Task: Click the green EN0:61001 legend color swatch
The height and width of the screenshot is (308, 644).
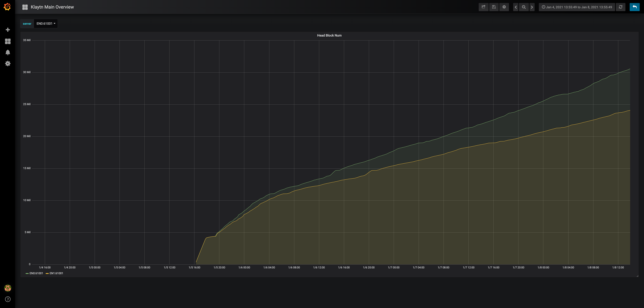Action: [27, 273]
